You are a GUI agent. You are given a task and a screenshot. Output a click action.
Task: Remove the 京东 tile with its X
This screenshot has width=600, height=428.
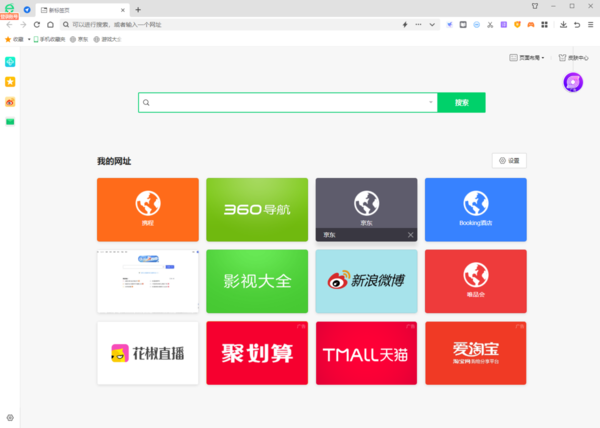pos(410,235)
